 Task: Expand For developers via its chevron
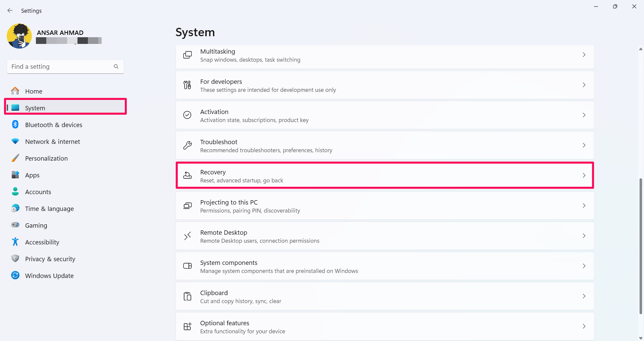[584, 85]
